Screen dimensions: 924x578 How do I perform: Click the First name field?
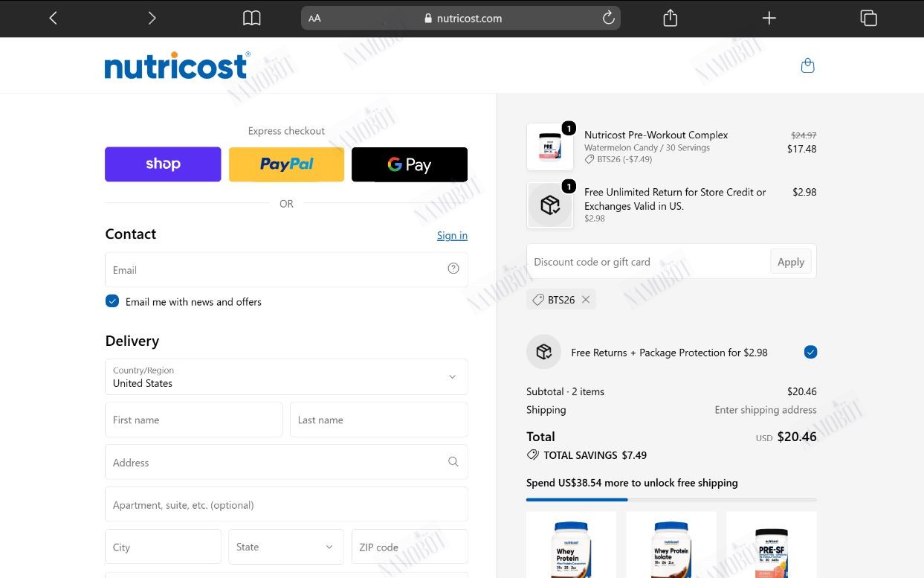[194, 420]
